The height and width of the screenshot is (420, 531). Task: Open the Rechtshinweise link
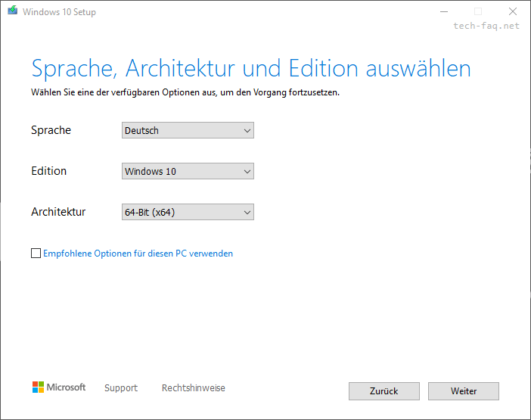pos(194,387)
